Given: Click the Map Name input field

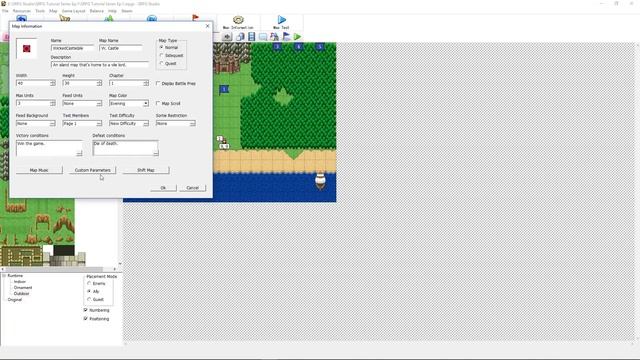Looking at the screenshot, I should (121, 48).
